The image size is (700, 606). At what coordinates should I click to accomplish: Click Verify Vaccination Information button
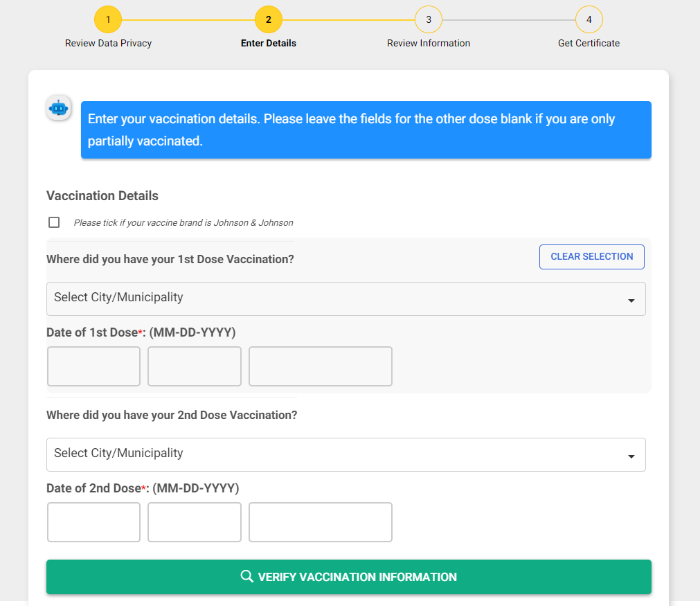click(349, 577)
